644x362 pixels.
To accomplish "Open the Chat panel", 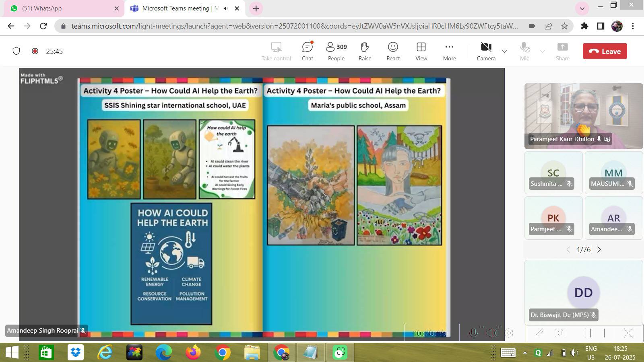I will click(x=307, y=51).
